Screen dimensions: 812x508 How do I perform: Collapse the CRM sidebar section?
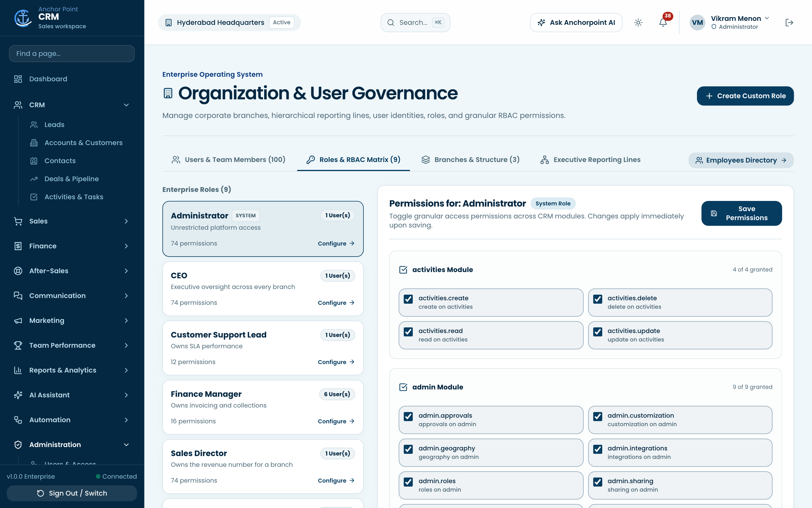tap(72, 105)
